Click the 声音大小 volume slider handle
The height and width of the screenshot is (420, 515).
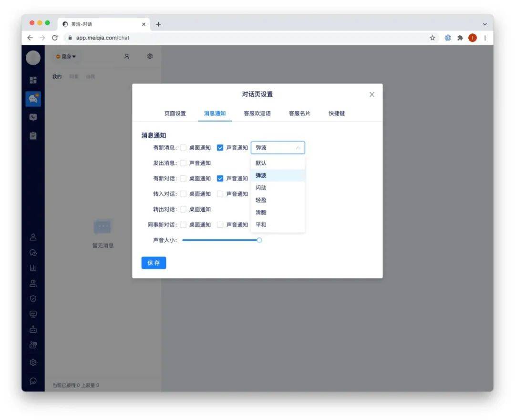(259, 240)
